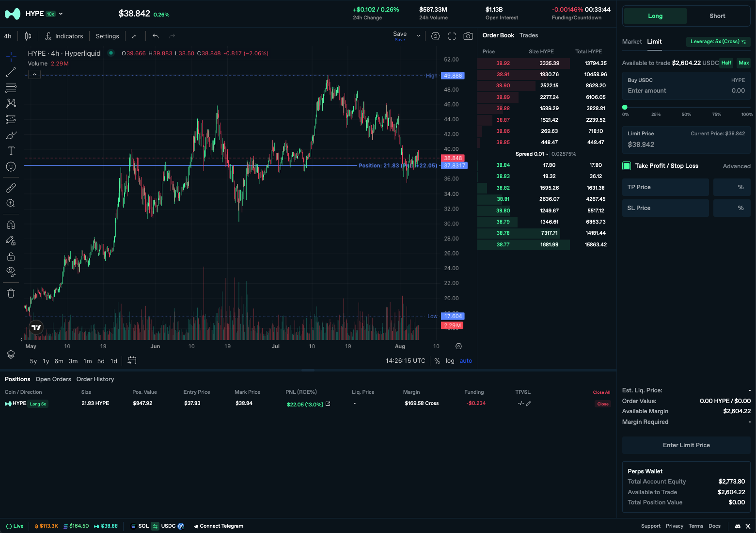This screenshot has height=533, width=756.
Task: Open time axis settings gear icon
Action: (458, 346)
